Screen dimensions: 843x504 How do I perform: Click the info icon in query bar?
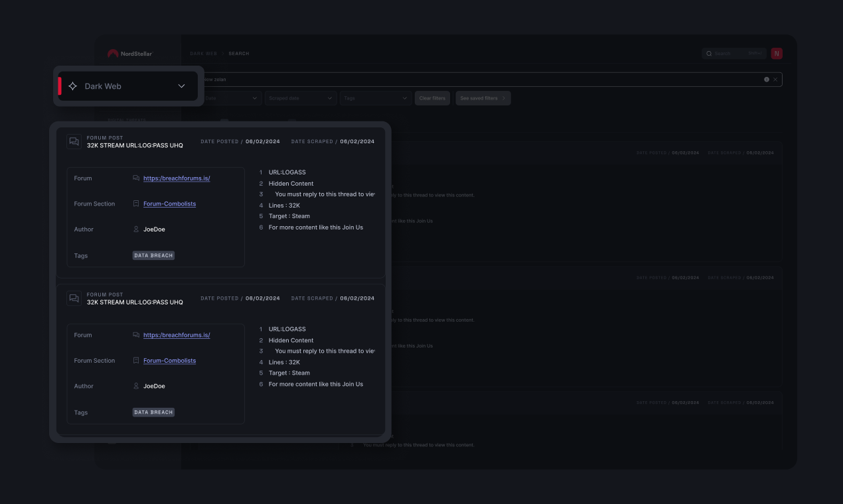pos(766,80)
